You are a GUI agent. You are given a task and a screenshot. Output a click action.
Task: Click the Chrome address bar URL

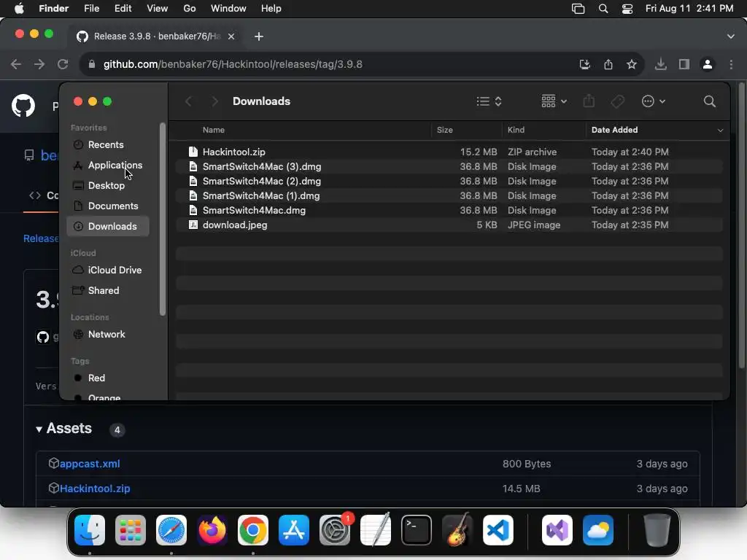click(x=233, y=64)
